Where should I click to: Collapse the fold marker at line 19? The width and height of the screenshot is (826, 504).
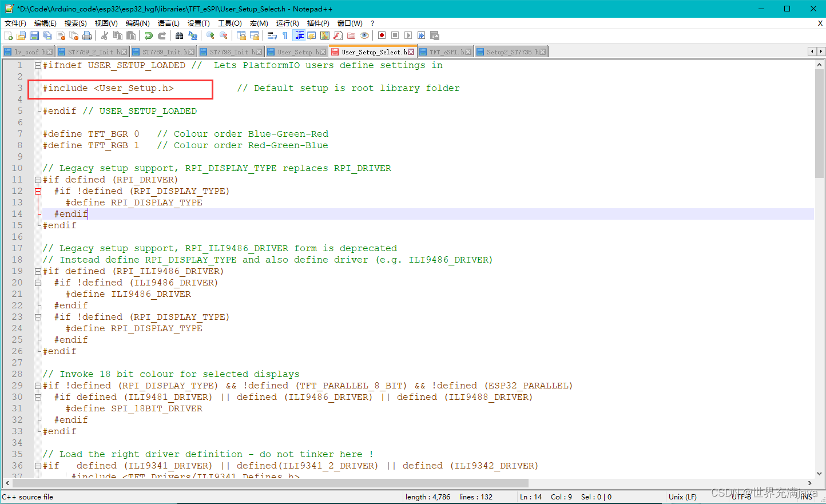(38, 271)
